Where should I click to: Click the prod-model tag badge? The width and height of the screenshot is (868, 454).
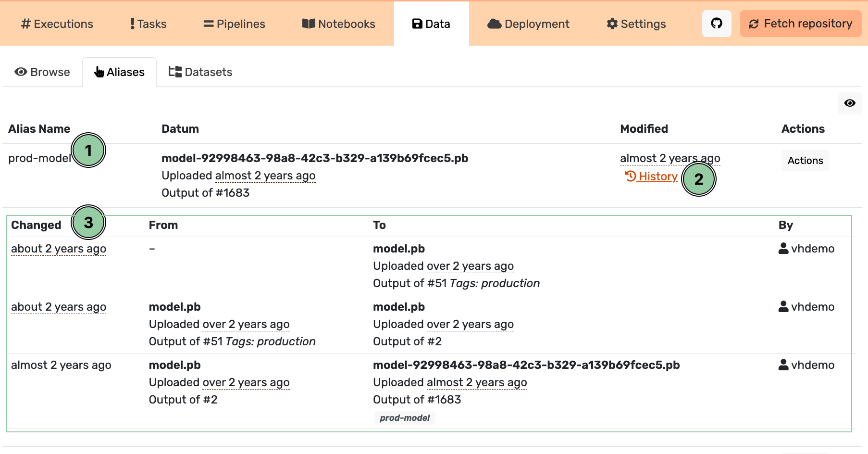click(x=405, y=418)
